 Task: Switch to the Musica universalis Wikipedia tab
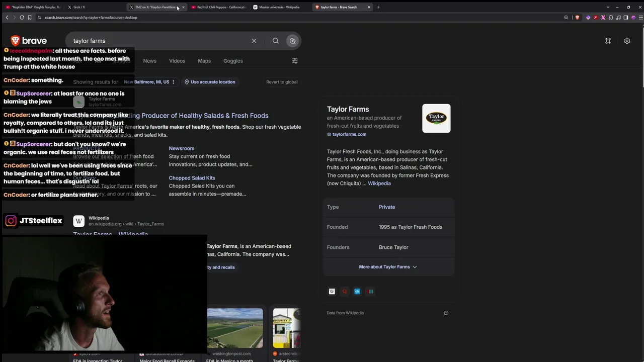tap(280, 7)
